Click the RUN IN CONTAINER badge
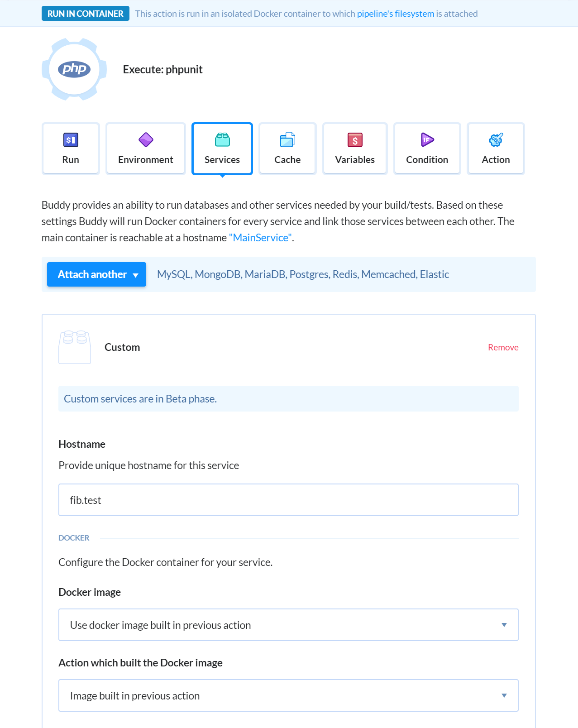578x728 pixels. (x=86, y=14)
